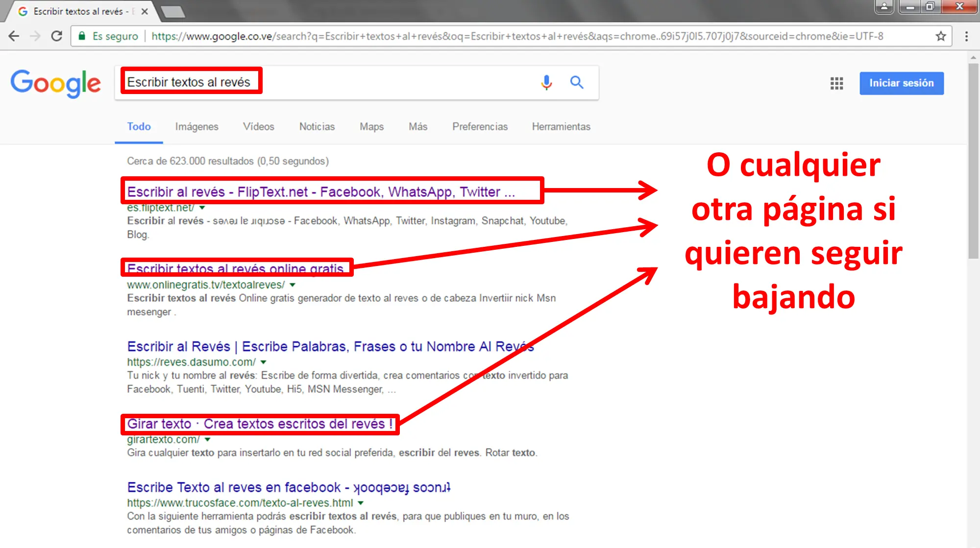
Task: Click the vertical page scrollbar thumb
Action: [x=973, y=161]
